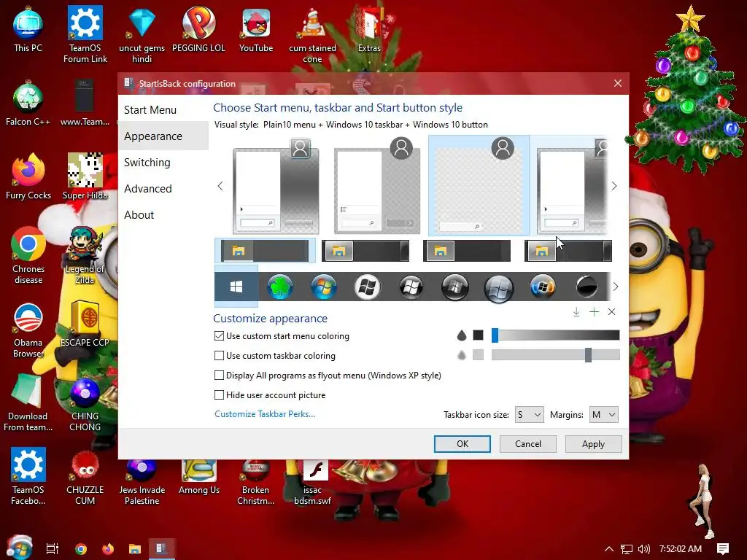Screen dimensions: 747x560
Task: Open the Extras desktop icon
Action: click(369, 29)
